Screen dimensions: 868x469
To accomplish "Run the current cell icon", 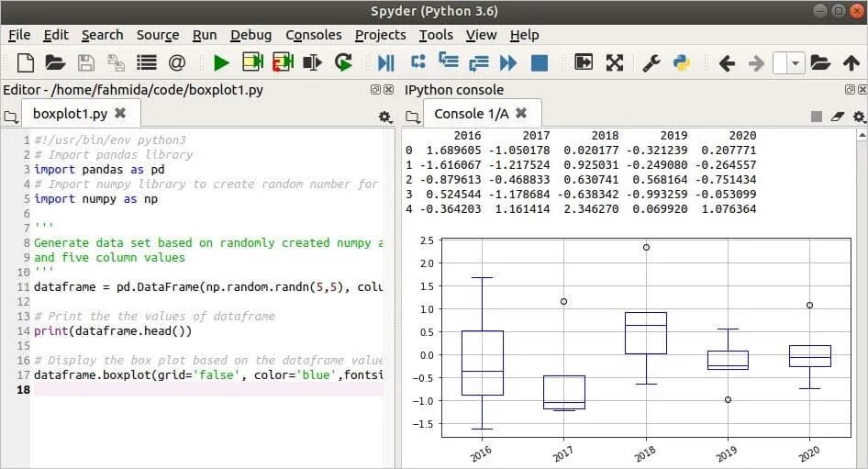I will 253,62.
